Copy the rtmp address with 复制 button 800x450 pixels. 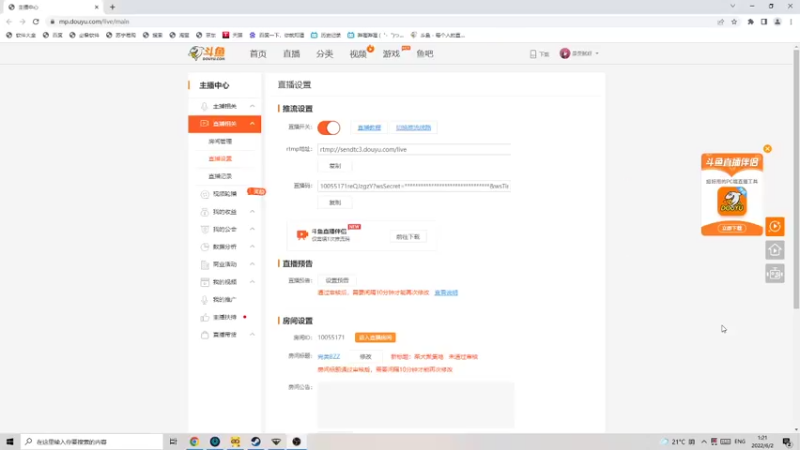tap(335, 166)
